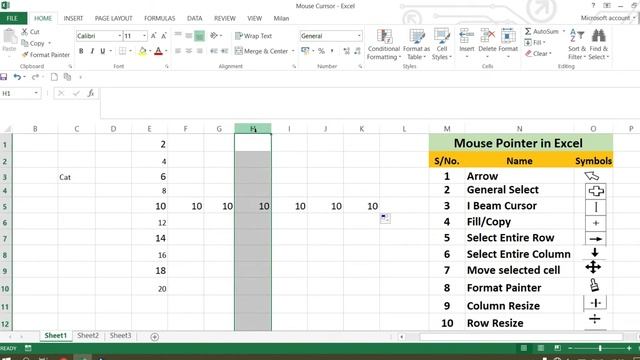Open the Merge & Center dropdown arrow
Screen dimensions: 640x360
(293, 51)
